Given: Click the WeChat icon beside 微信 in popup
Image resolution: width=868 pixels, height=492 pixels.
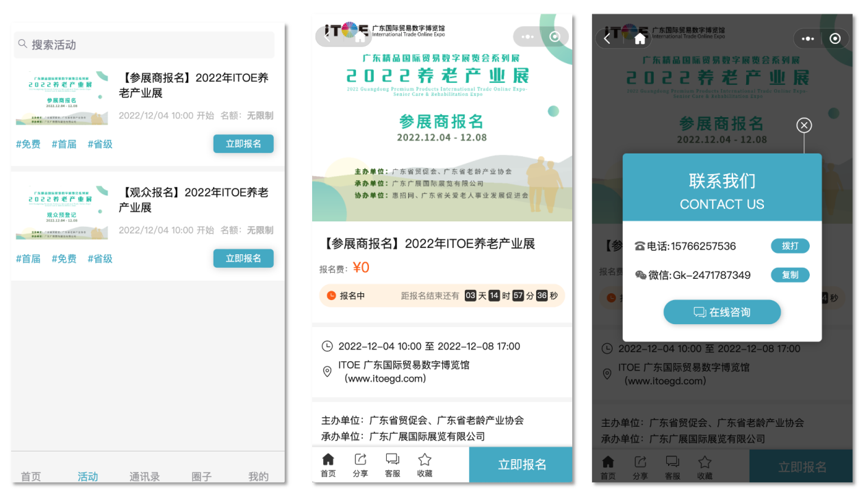Looking at the screenshot, I should pyautogui.click(x=641, y=275).
